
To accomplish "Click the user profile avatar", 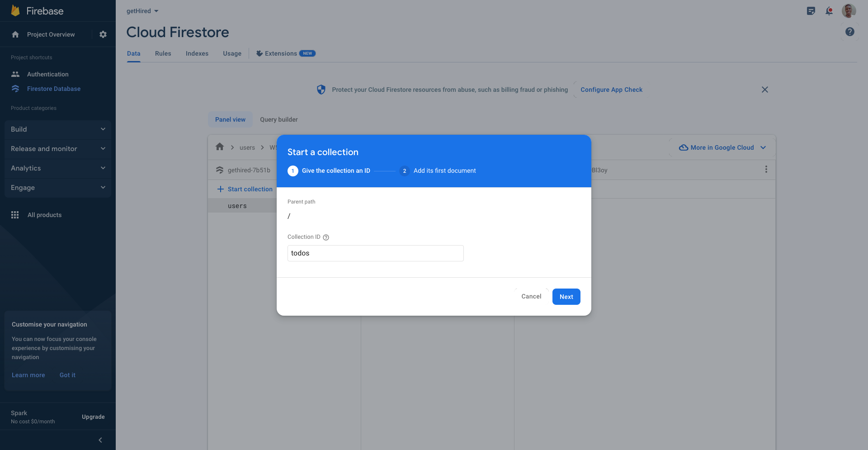I will [848, 11].
